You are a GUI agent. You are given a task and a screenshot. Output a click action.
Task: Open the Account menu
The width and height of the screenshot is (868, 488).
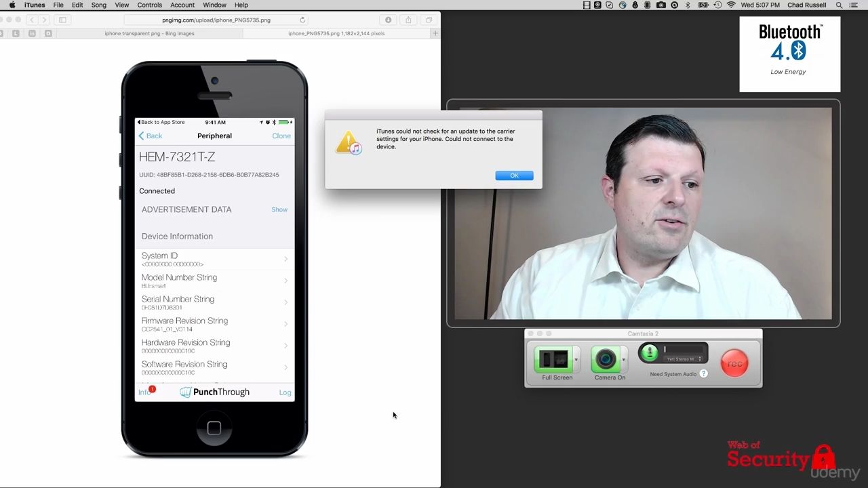click(x=182, y=5)
